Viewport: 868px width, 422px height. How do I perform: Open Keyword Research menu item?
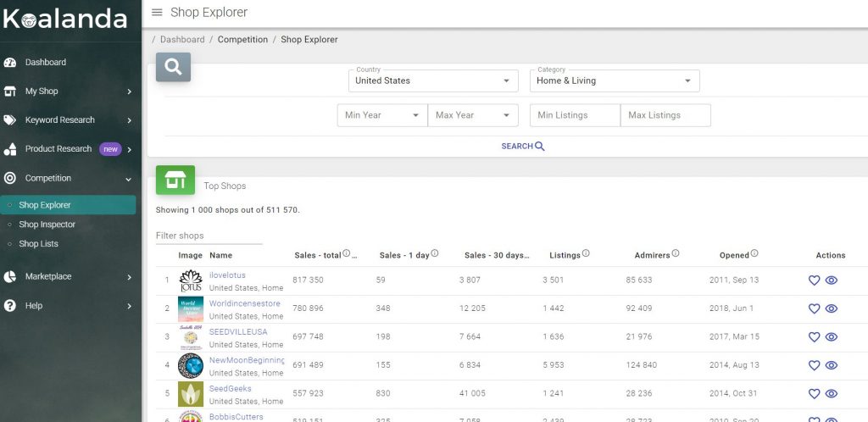(x=60, y=120)
